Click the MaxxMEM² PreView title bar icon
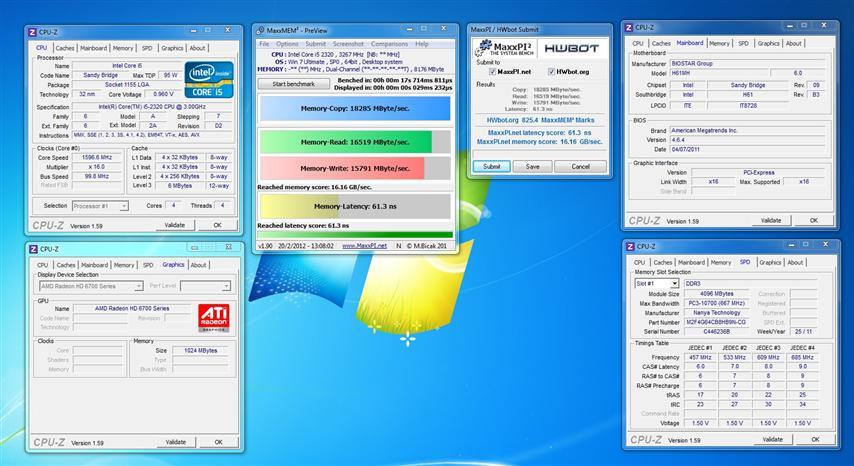Screen dimensions: 854x466 click(x=260, y=30)
